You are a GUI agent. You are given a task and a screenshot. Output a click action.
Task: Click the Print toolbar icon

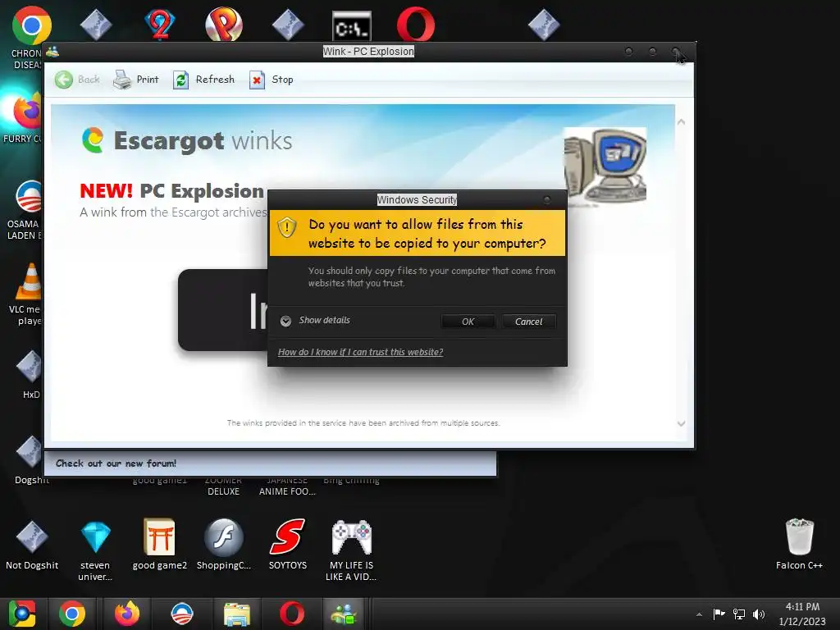(122, 80)
